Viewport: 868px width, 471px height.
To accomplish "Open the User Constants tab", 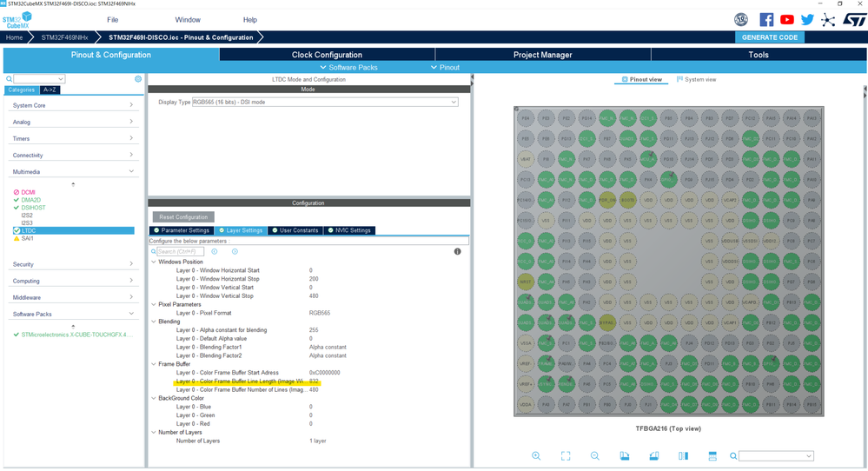I will point(295,230).
